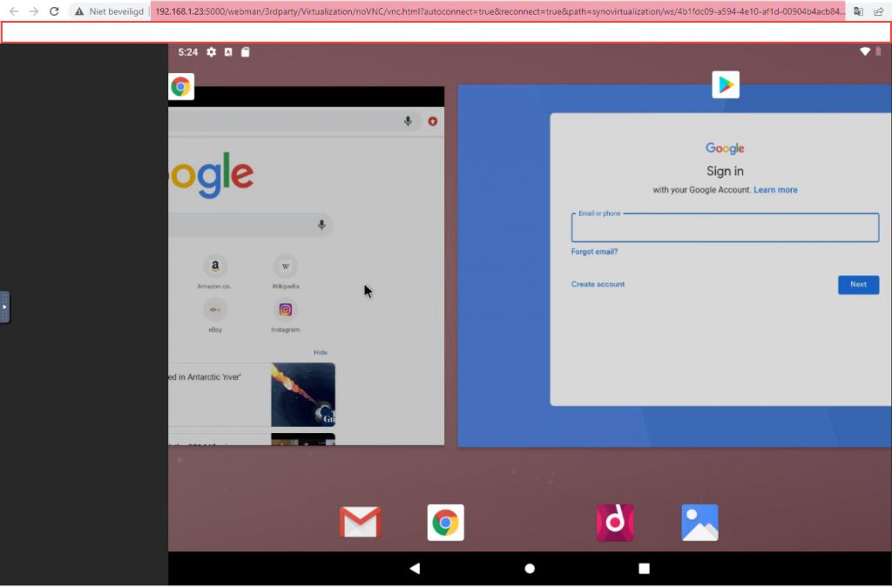Launch Chrome from the Android dock
This screenshot has width=892, height=588.
point(445,523)
